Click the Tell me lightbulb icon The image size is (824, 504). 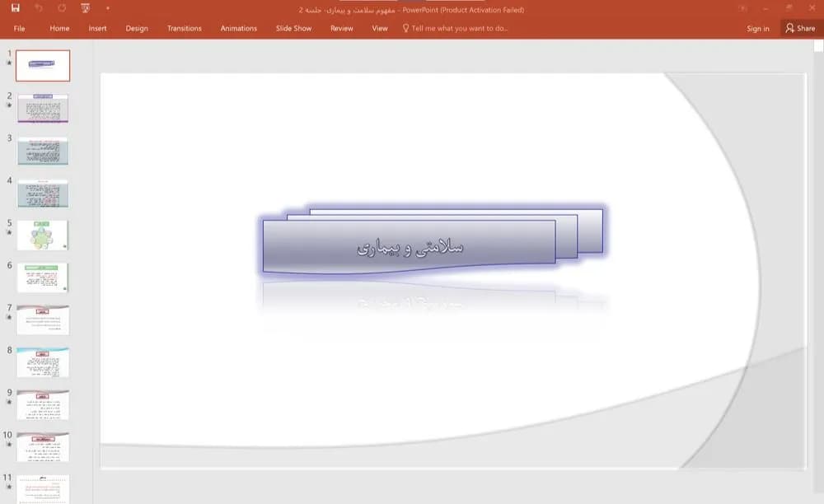pos(405,28)
